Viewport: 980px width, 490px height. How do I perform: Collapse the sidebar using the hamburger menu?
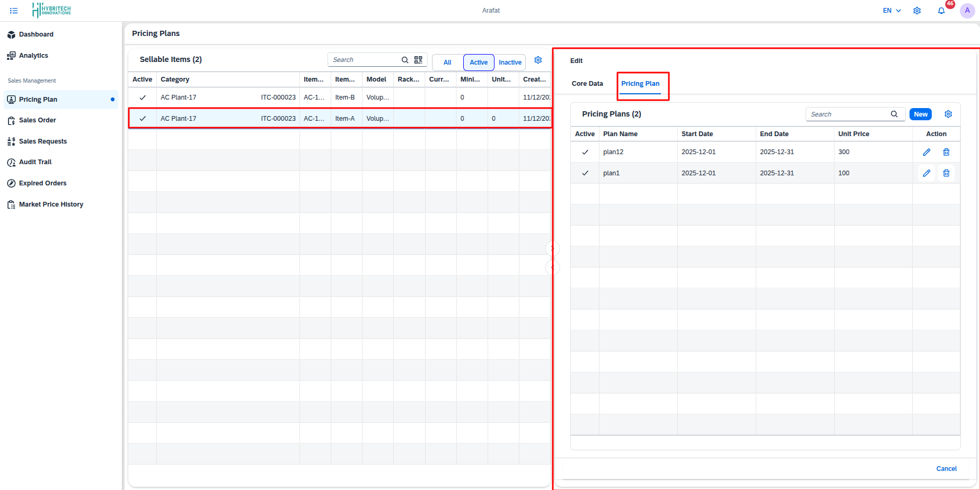(x=14, y=11)
